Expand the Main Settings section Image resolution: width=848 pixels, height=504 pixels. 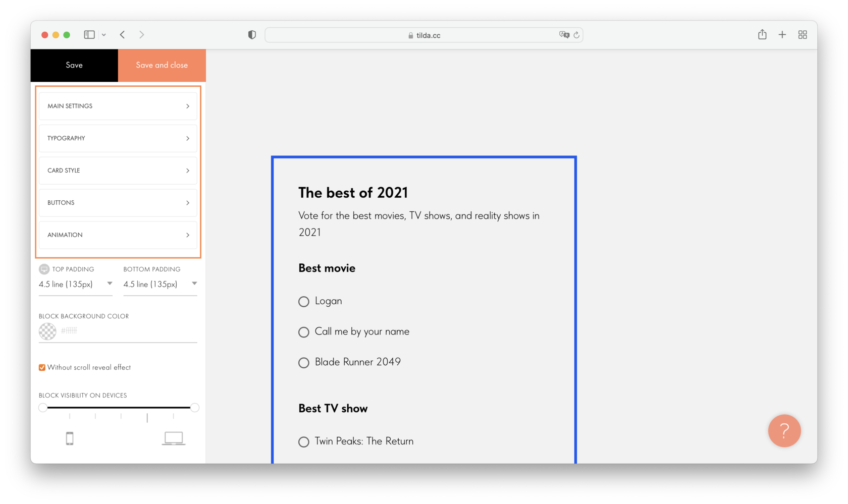pos(118,106)
